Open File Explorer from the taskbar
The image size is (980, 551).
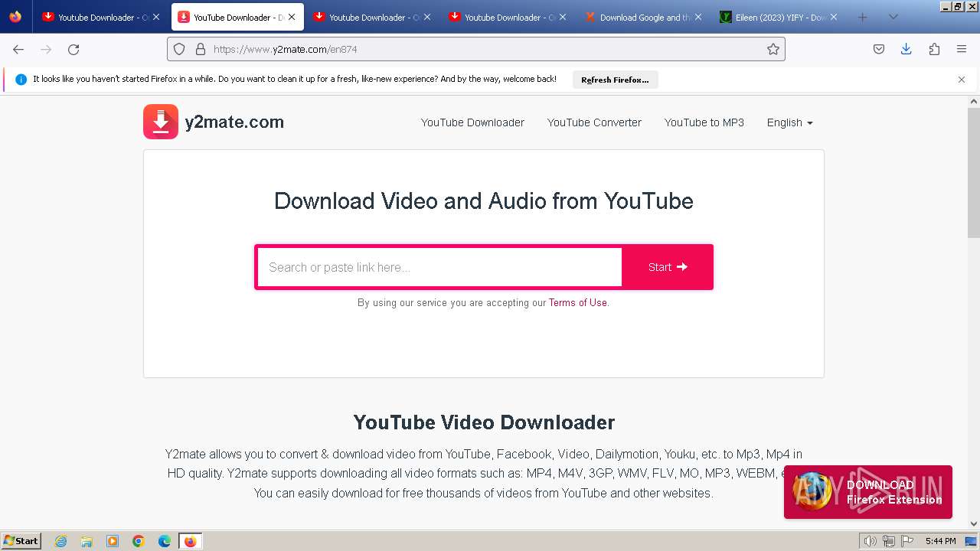pyautogui.click(x=87, y=541)
